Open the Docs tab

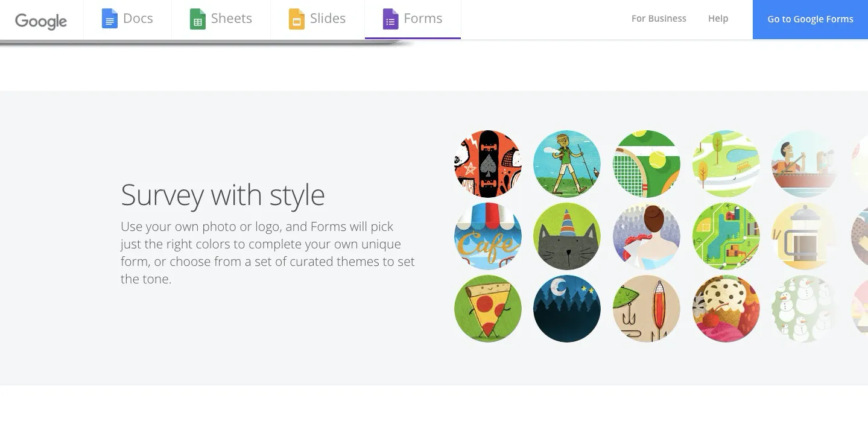[127, 19]
